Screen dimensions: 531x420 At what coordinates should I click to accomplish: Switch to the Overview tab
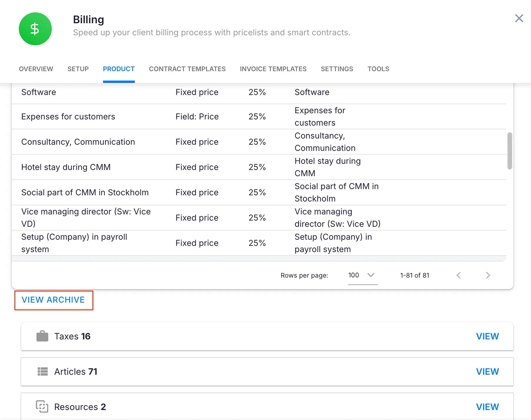tap(36, 69)
